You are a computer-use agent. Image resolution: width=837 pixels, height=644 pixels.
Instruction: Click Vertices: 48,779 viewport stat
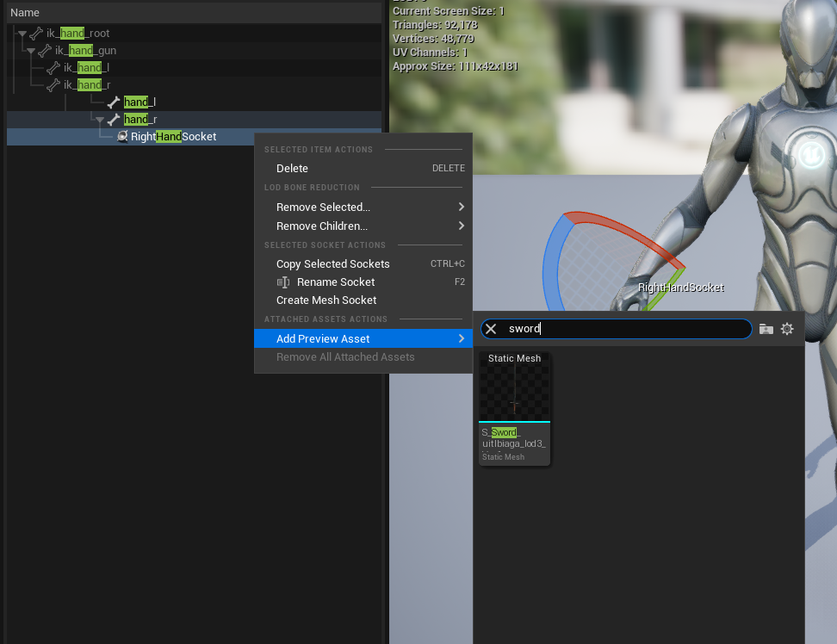(433, 39)
